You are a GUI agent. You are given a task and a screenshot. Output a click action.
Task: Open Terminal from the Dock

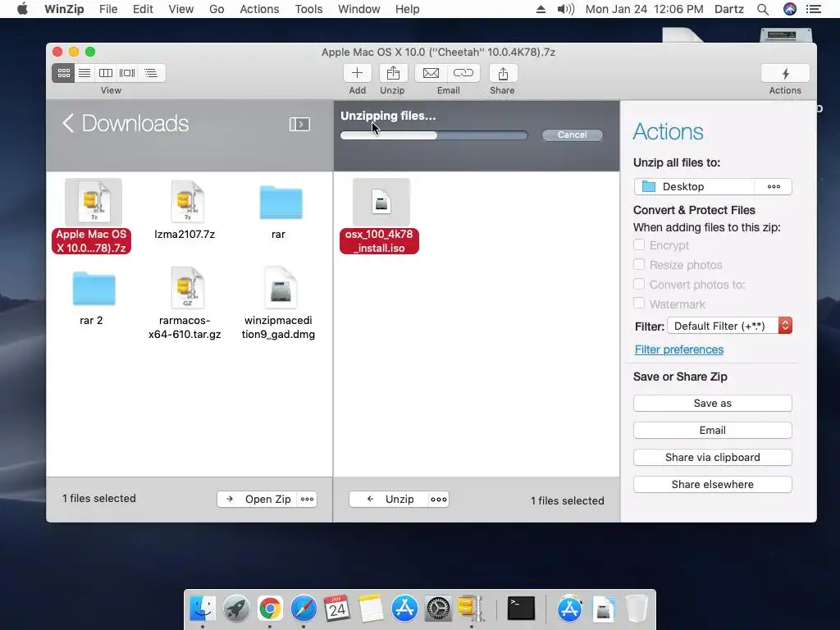tap(521, 609)
